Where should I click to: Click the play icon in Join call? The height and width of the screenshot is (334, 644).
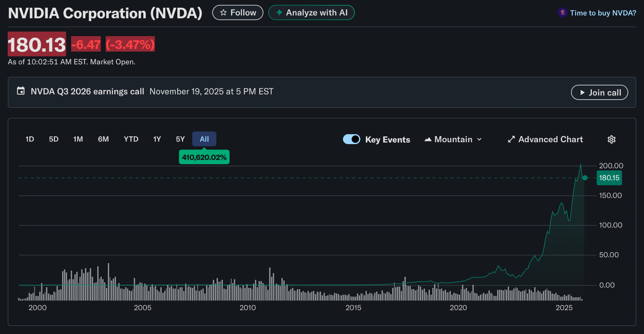(582, 93)
